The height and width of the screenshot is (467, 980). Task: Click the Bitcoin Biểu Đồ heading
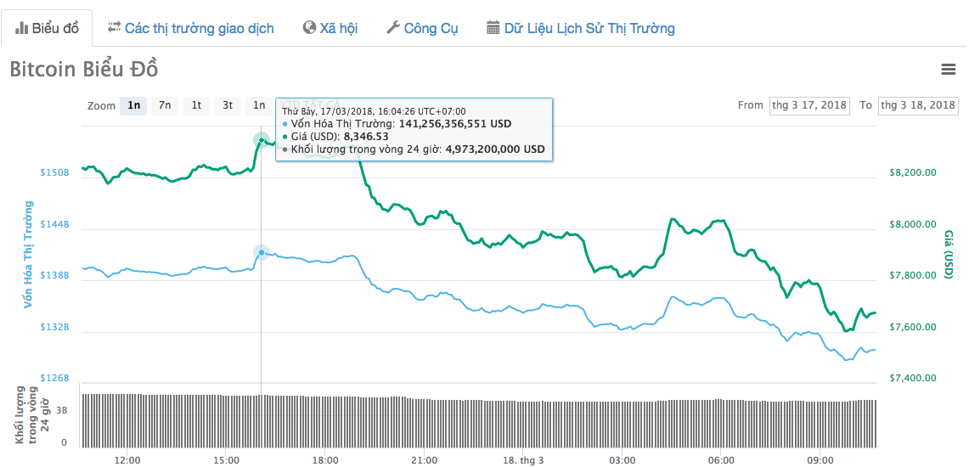pyautogui.click(x=84, y=70)
